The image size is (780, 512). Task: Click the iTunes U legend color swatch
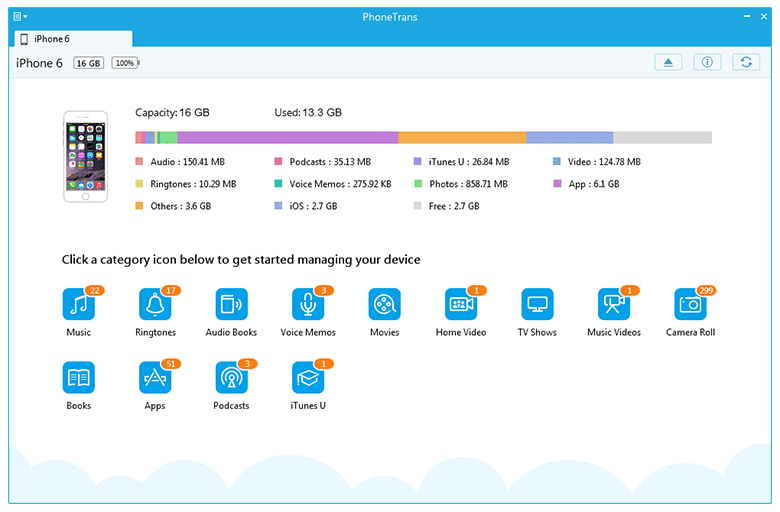tap(418, 162)
